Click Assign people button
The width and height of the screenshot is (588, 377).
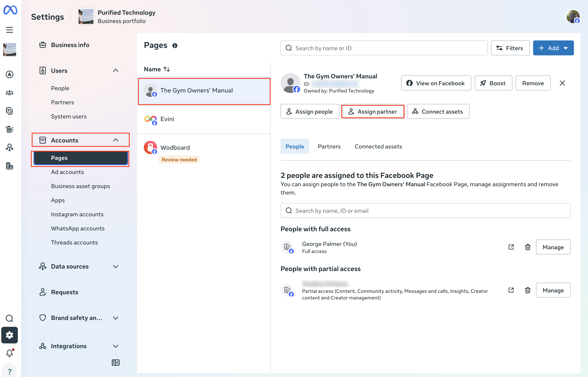pos(310,111)
